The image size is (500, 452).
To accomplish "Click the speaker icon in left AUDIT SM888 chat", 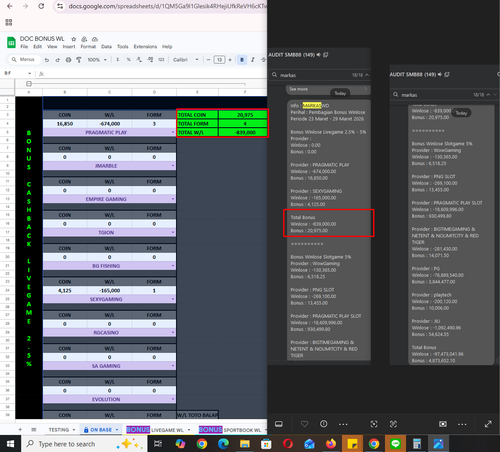I will point(319,55).
